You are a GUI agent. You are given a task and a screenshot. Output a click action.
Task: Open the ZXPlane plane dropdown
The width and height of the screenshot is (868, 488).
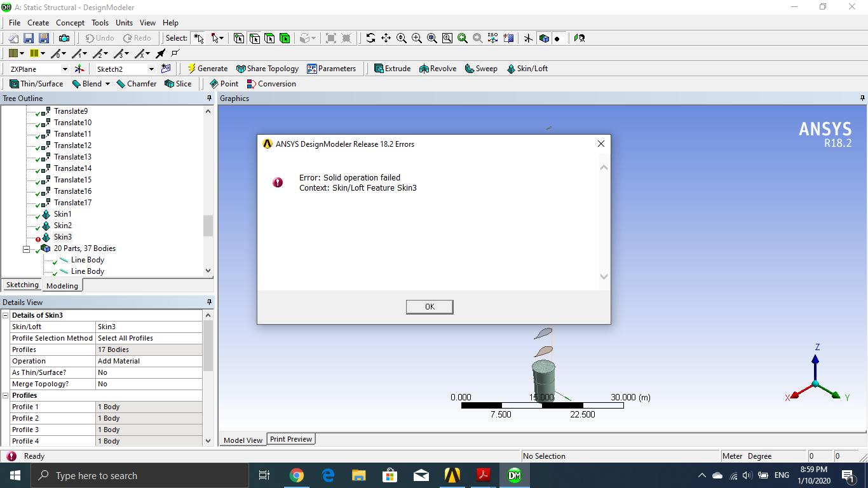click(64, 69)
